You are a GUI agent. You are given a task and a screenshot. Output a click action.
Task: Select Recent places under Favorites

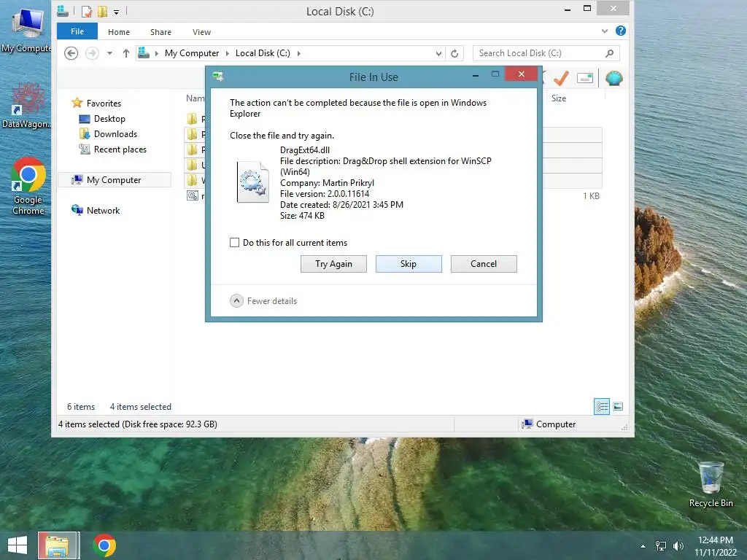pyautogui.click(x=120, y=149)
